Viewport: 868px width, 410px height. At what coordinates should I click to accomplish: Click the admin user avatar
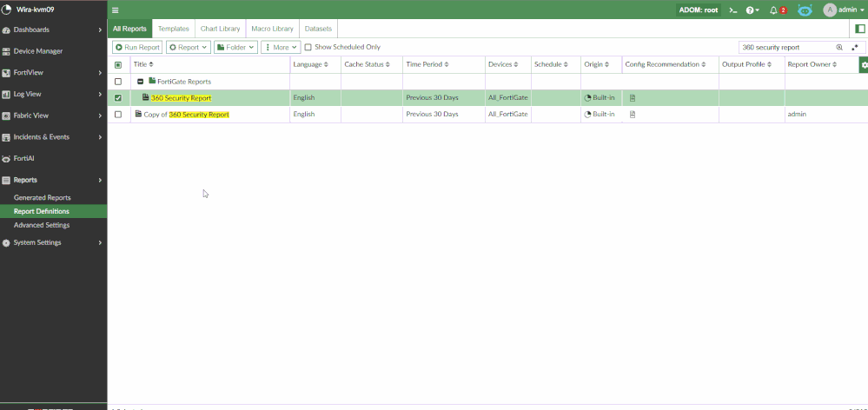point(829,10)
